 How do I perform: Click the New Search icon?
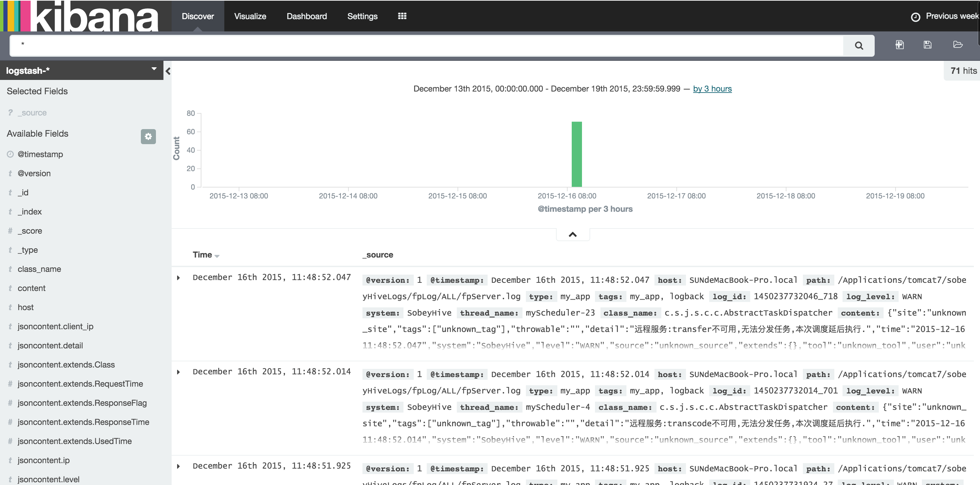tap(899, 45)
